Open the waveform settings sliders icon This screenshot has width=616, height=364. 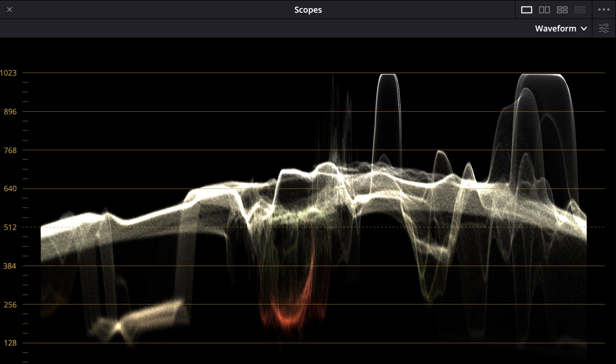point(604,28)
